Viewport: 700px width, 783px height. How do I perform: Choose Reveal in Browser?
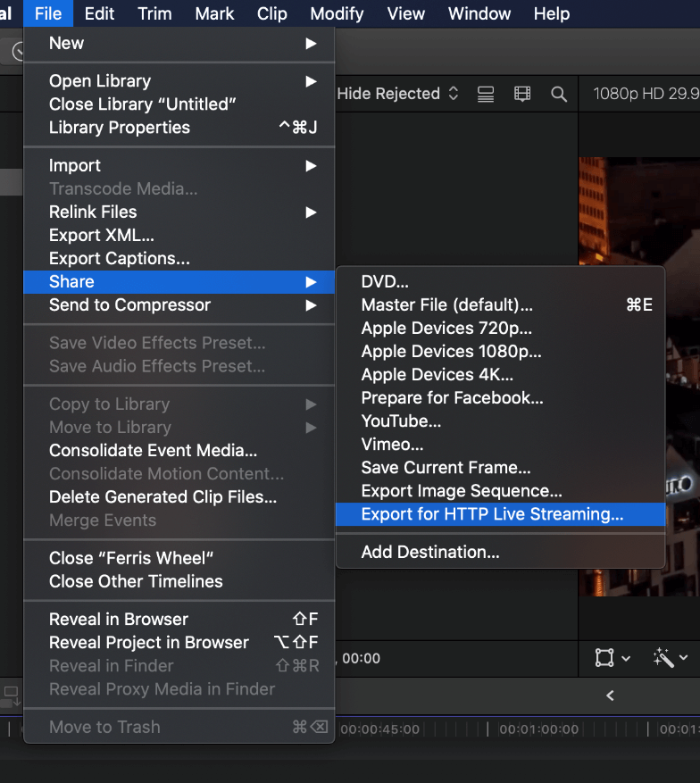click(179, 620)
